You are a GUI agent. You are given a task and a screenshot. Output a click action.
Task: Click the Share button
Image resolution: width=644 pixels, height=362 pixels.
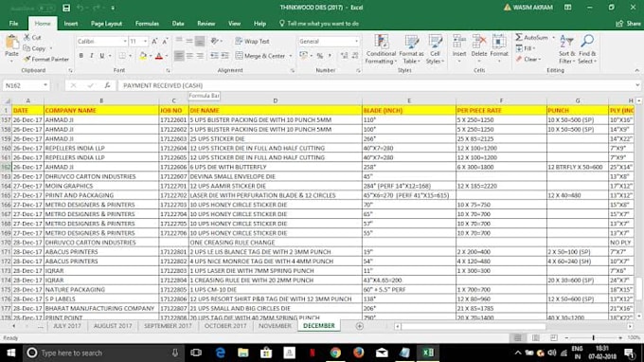pyautogui.click(x=629, y=24)
